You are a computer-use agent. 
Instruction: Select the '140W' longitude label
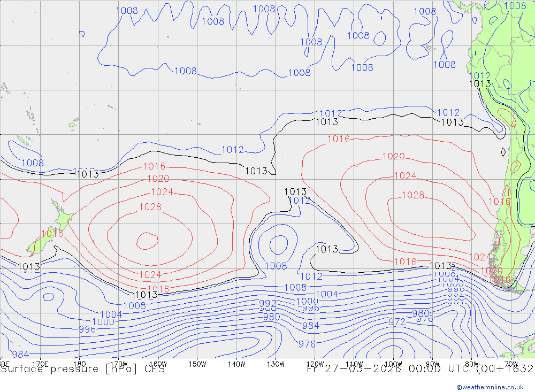[x=236, y=364]
